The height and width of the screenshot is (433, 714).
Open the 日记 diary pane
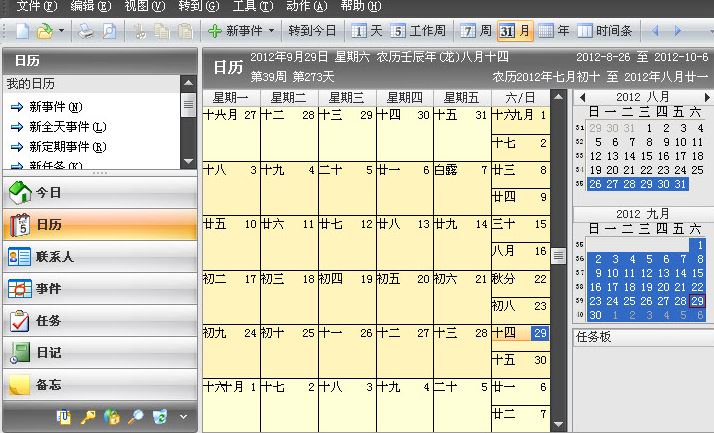tap(100, 352)
